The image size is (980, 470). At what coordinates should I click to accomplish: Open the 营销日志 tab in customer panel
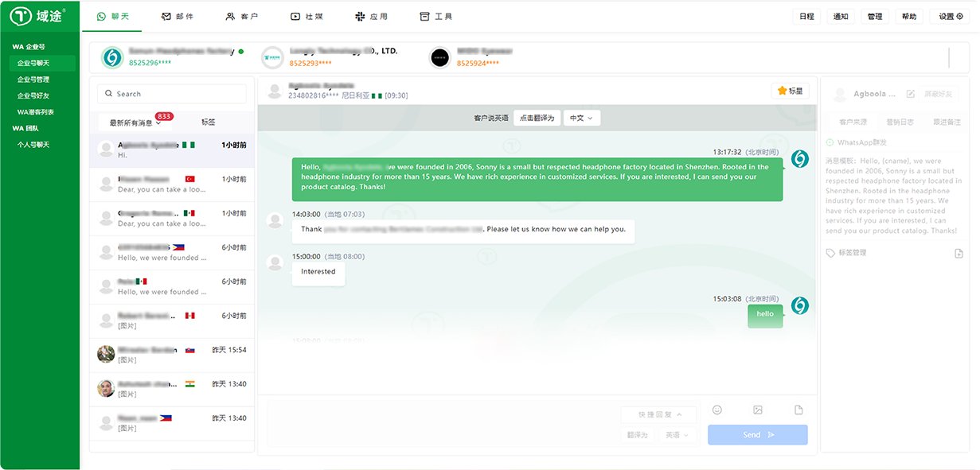click(900, 122)
